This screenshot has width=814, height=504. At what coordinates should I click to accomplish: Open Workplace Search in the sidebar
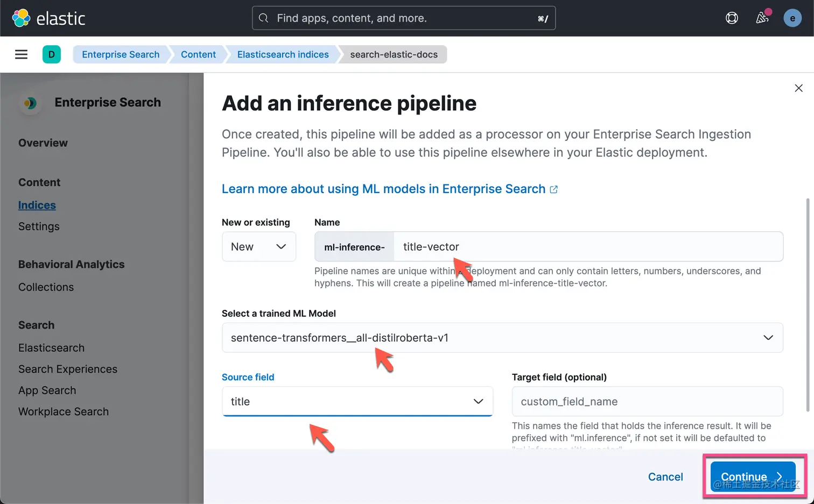[64, 411]
